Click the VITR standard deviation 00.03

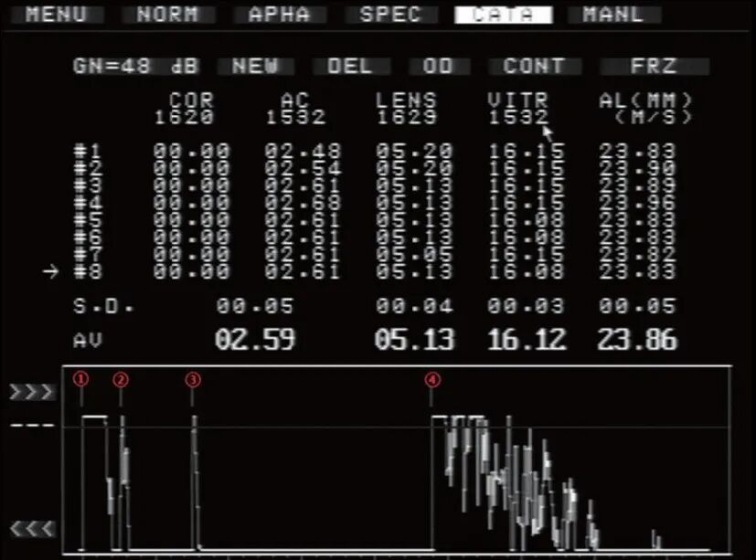(526, 307)
